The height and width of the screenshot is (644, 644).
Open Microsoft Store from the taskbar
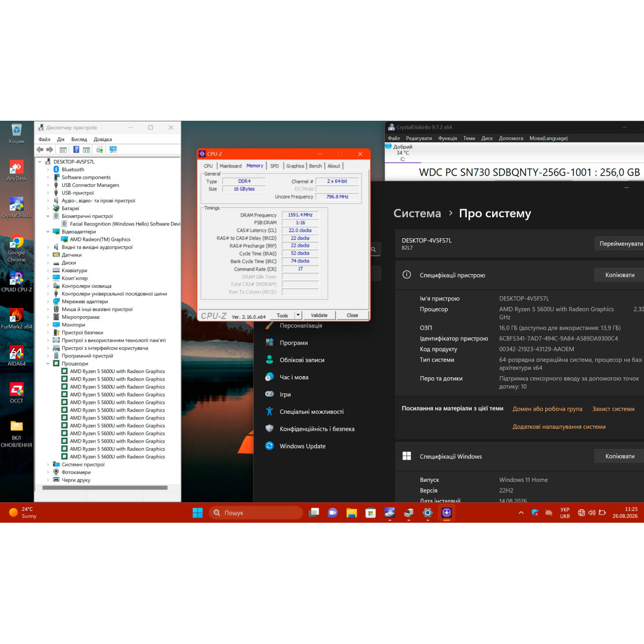click(370, 513)
